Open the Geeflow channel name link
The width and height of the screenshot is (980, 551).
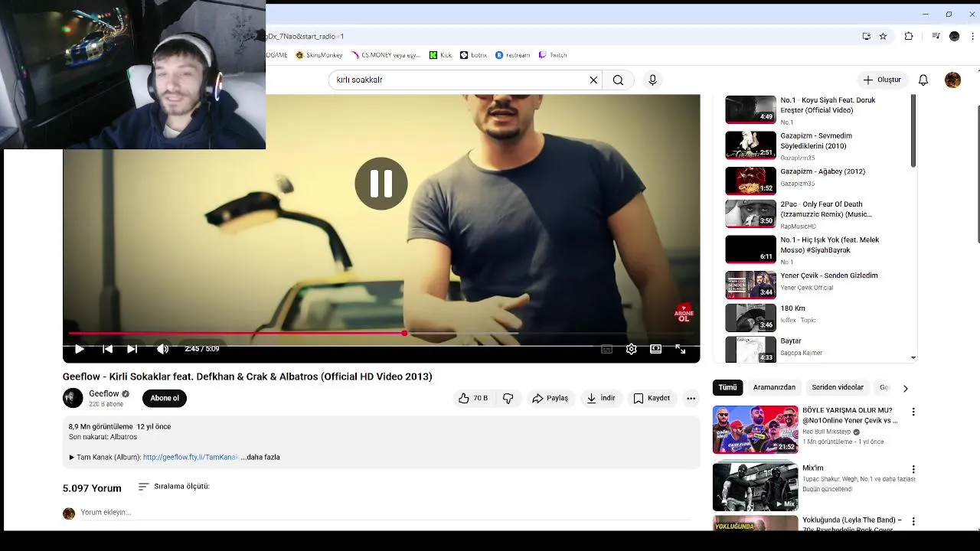point(104,393)
